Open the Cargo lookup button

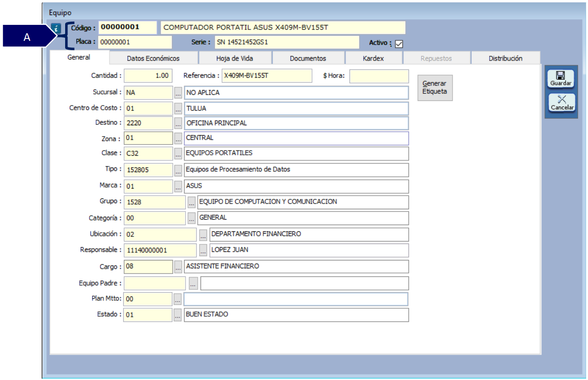[178, 266]
